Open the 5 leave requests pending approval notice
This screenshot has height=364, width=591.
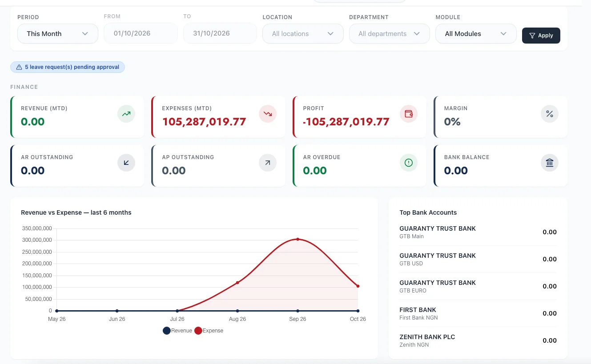point(68,67)
